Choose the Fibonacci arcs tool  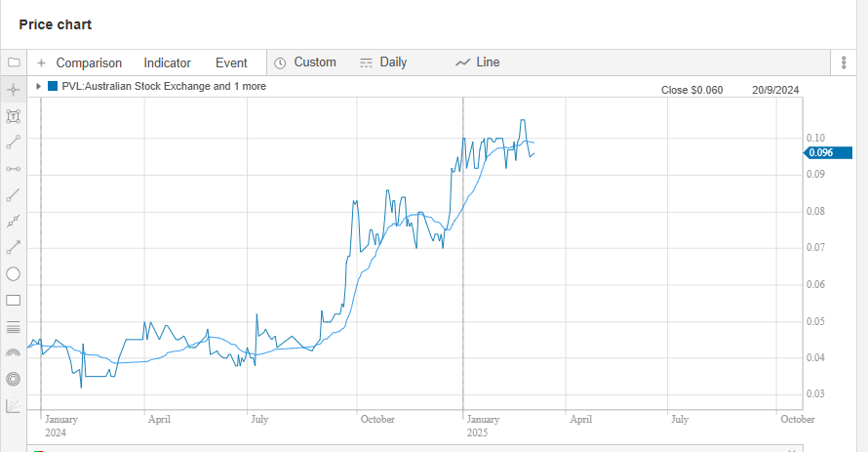point(14,352)
